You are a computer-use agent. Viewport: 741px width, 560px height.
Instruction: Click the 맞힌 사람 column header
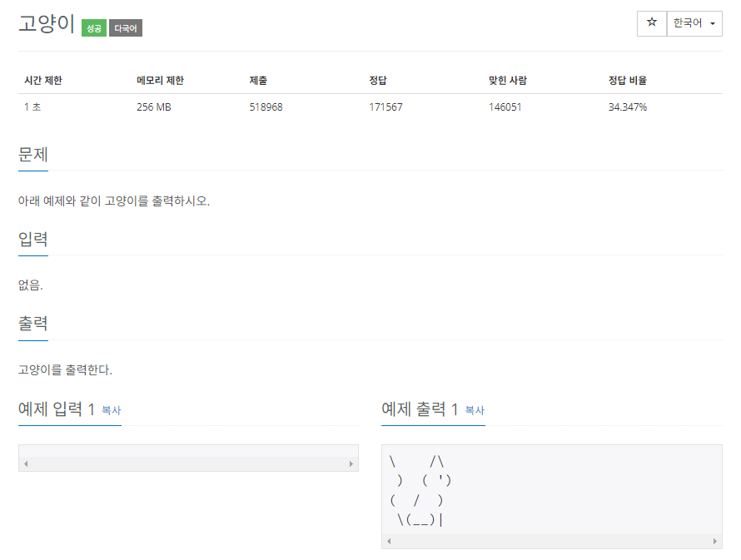coord(508,81)
